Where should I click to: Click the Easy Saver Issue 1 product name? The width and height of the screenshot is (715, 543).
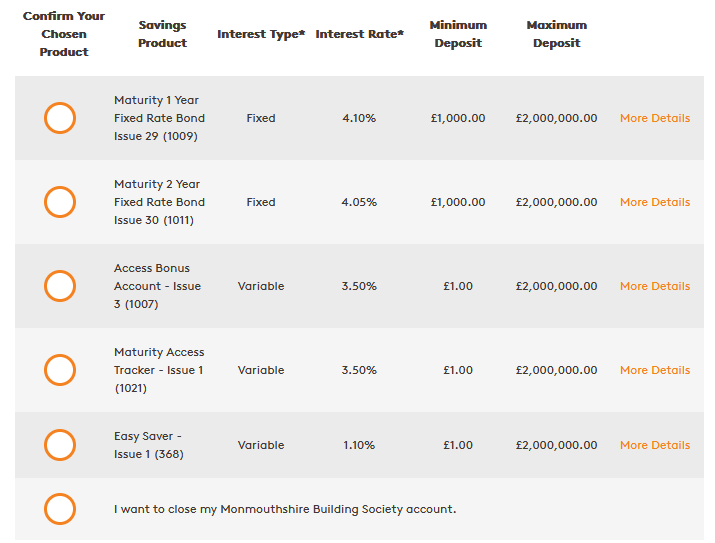pos(149,445)
